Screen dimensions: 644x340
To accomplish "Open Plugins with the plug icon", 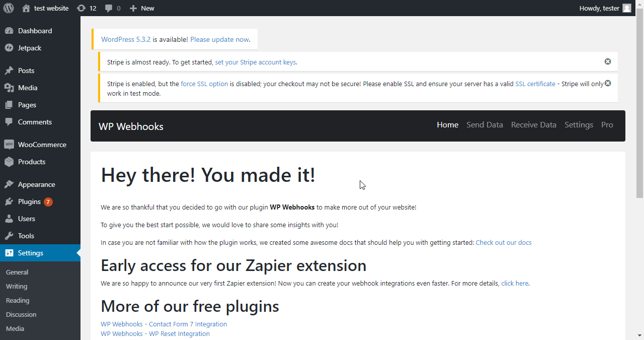I will [9, 201].
